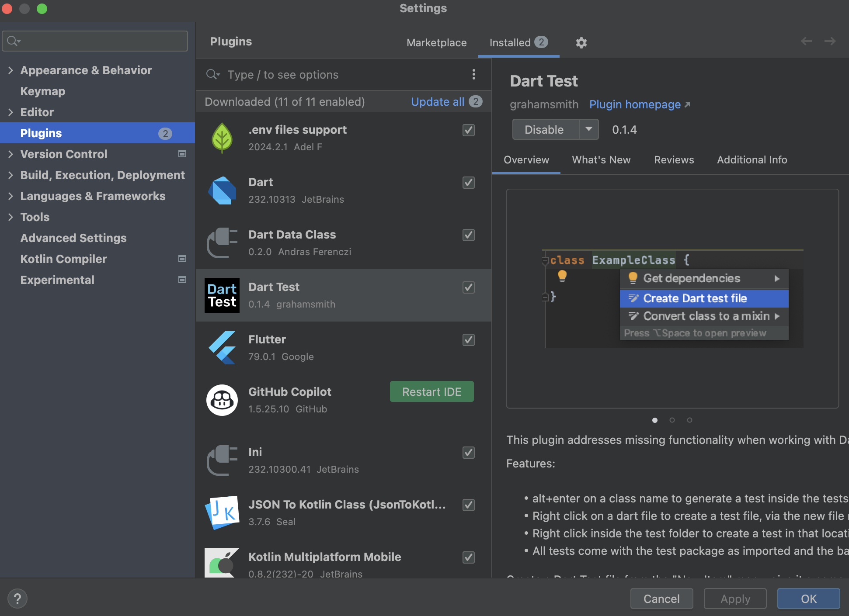Click the Ini plugin plug icon
Screen dimensions: 849x616
[222, 460]
